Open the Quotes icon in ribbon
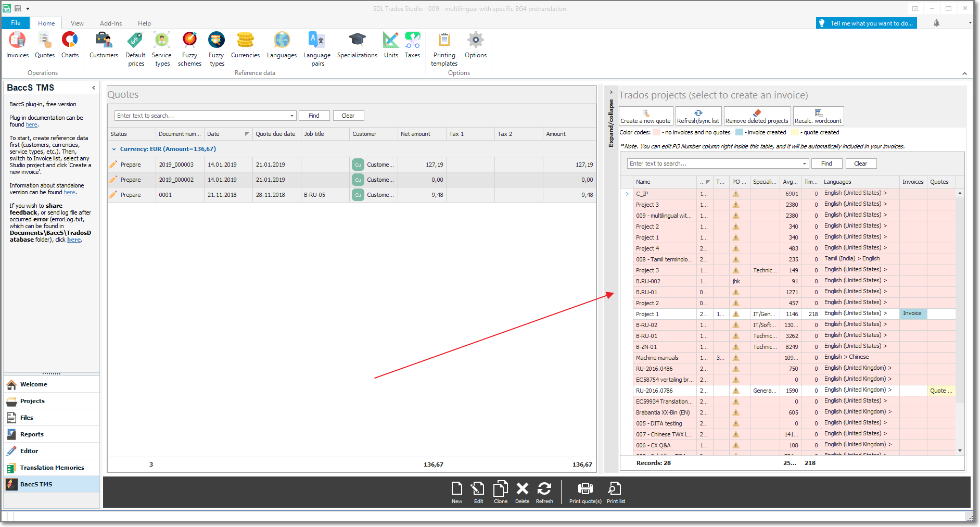 coord(45,45)
